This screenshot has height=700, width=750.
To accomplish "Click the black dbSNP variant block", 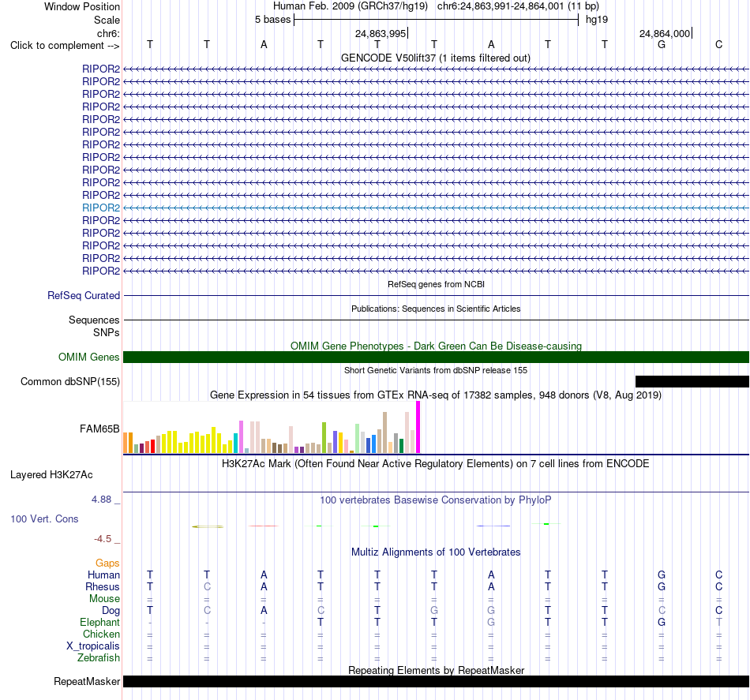I will pos(692,381).
